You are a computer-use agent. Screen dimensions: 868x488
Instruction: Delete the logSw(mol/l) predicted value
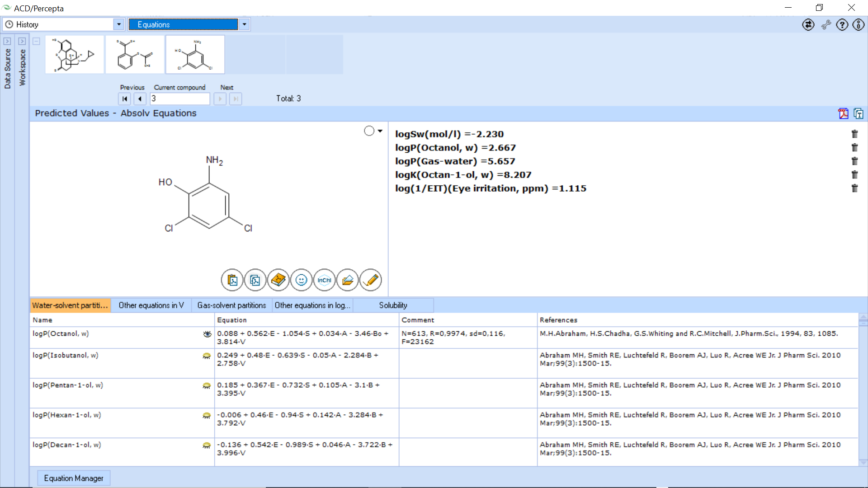tap(854, 134)
